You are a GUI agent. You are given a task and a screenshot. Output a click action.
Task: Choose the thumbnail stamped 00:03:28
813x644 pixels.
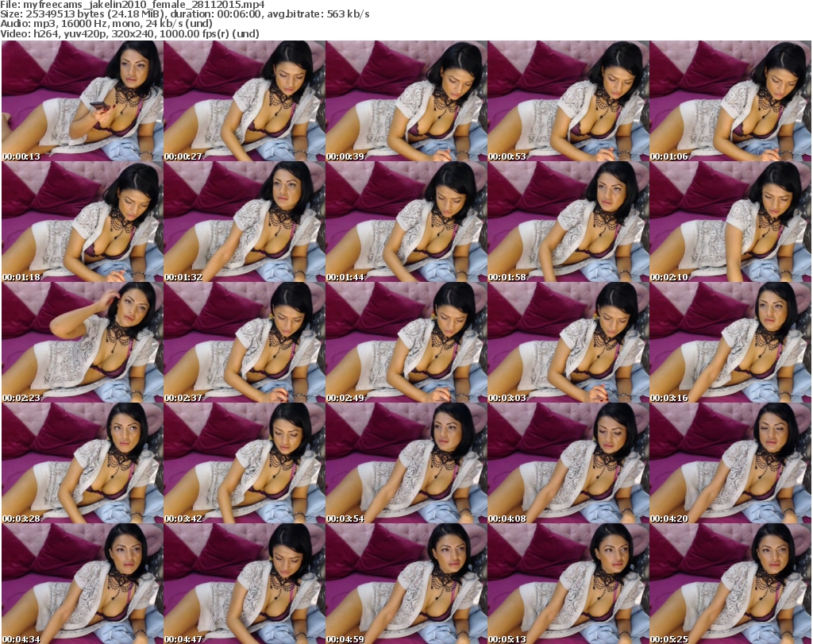click(83, 463)
